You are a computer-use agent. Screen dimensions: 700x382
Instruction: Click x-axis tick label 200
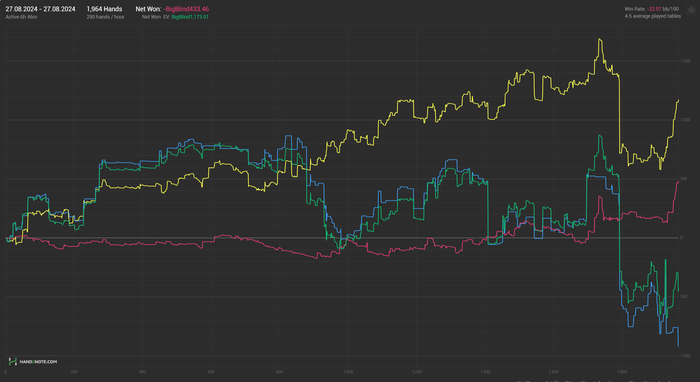(x=74, y=372)
